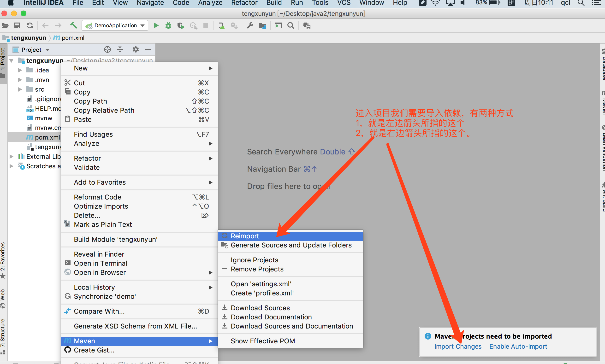Click the Synchronize refresh toolbar icon
The height and width of the screenshot is (364, 605).
click(x=30, y=25)
